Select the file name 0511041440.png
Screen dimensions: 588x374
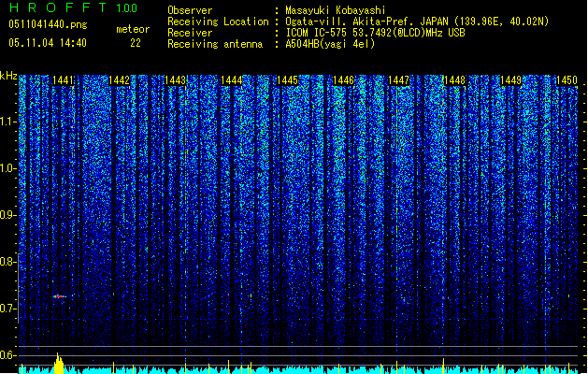[48, 25]
